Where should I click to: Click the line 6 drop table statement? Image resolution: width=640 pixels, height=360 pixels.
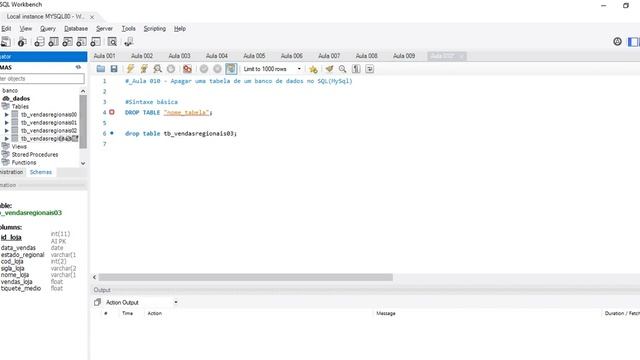coord(181,133)
